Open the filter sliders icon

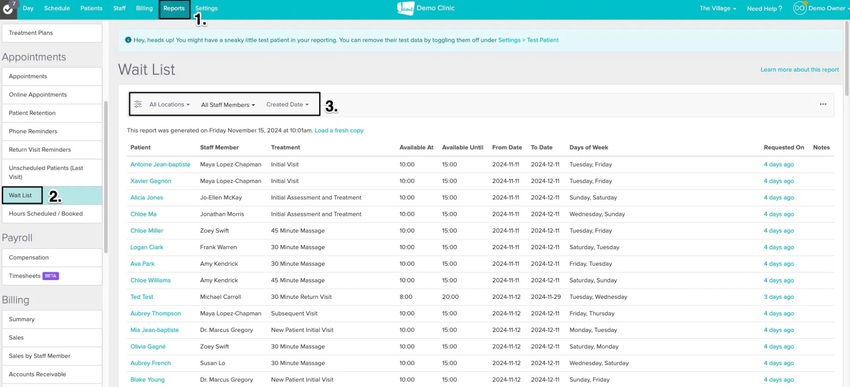(x=138, y=104)
